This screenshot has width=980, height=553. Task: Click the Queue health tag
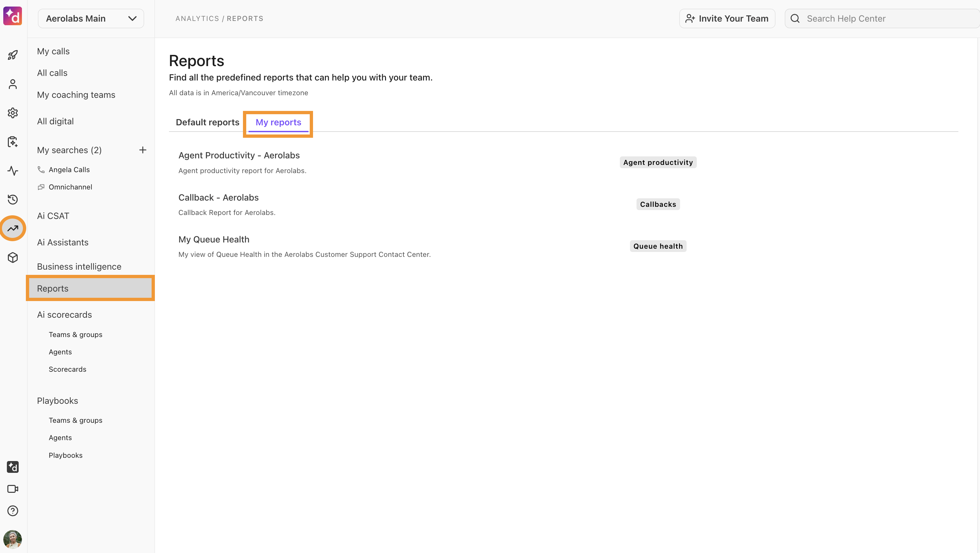click(x=658, y=246)
